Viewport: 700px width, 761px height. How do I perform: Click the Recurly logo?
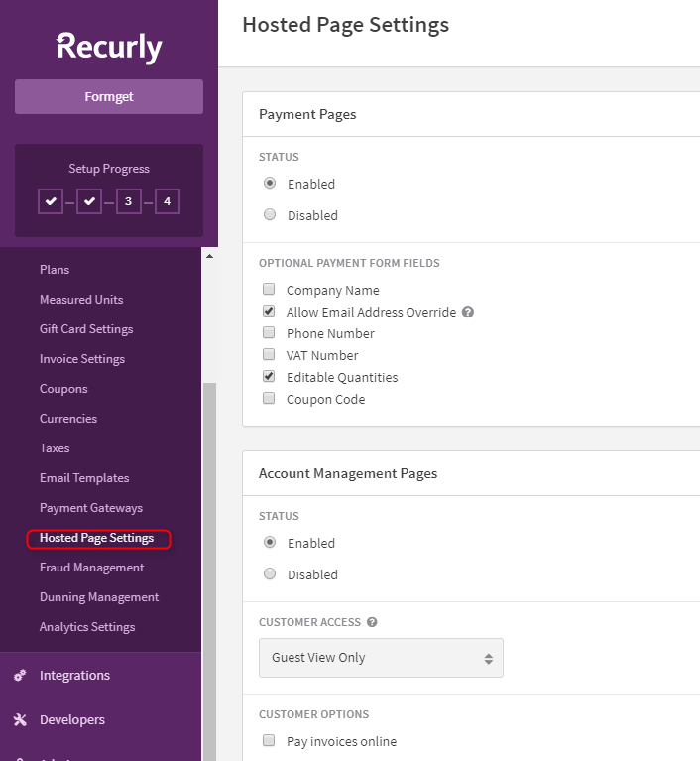coord(109,47)
